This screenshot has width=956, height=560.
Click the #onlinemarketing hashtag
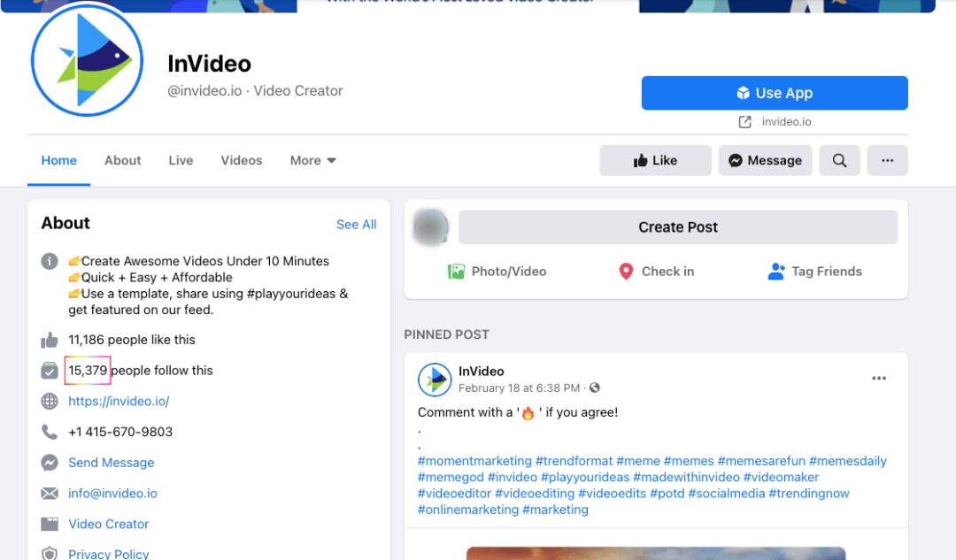pyautogui.click(x=467, y=510)
